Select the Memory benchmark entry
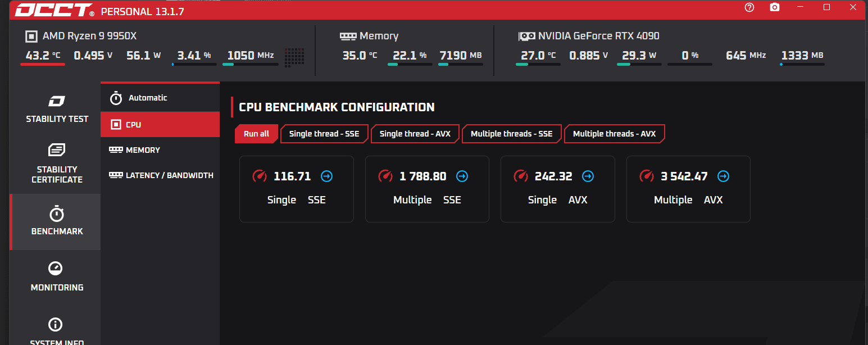The height and width of the screenshot is (345, 868). tap(160, 150)
